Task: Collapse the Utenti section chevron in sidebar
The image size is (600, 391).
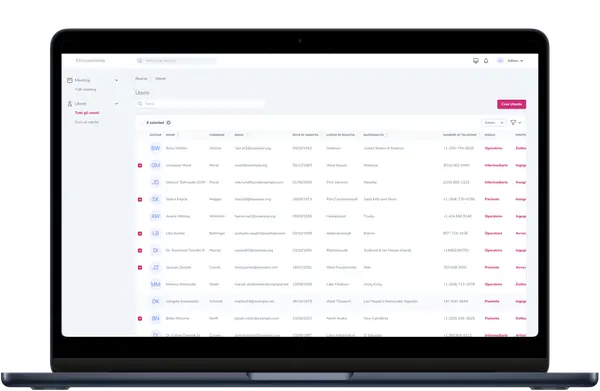Action: 116,104
